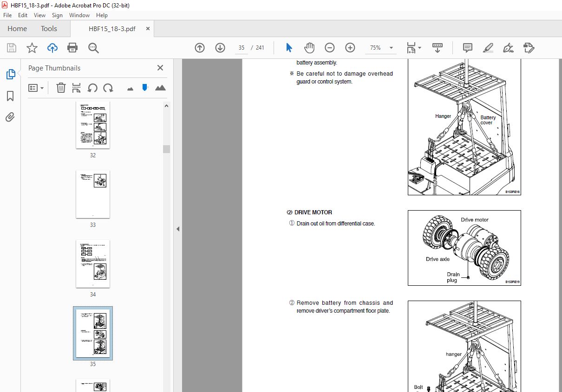
Task: Click the 241 total page count
Action: pyautogui.click(x=260, y=48)
